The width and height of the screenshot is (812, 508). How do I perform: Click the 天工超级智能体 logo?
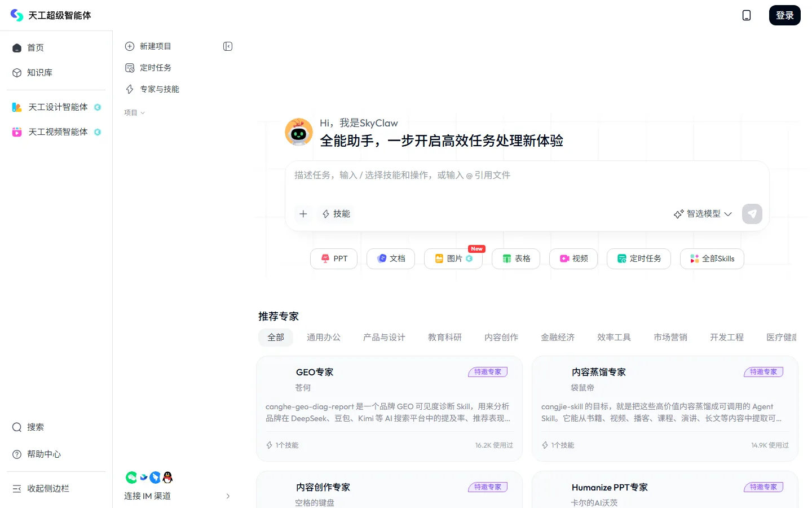[51, 15]
